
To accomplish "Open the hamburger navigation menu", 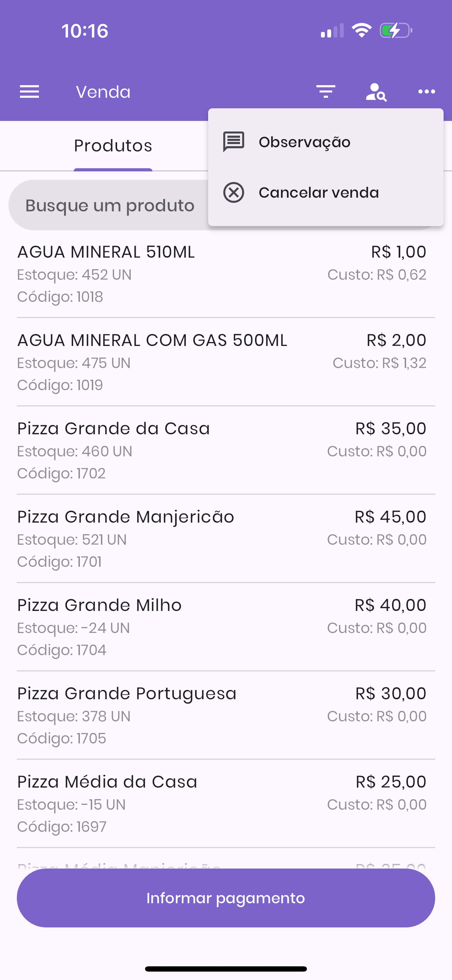I will 29,92.
